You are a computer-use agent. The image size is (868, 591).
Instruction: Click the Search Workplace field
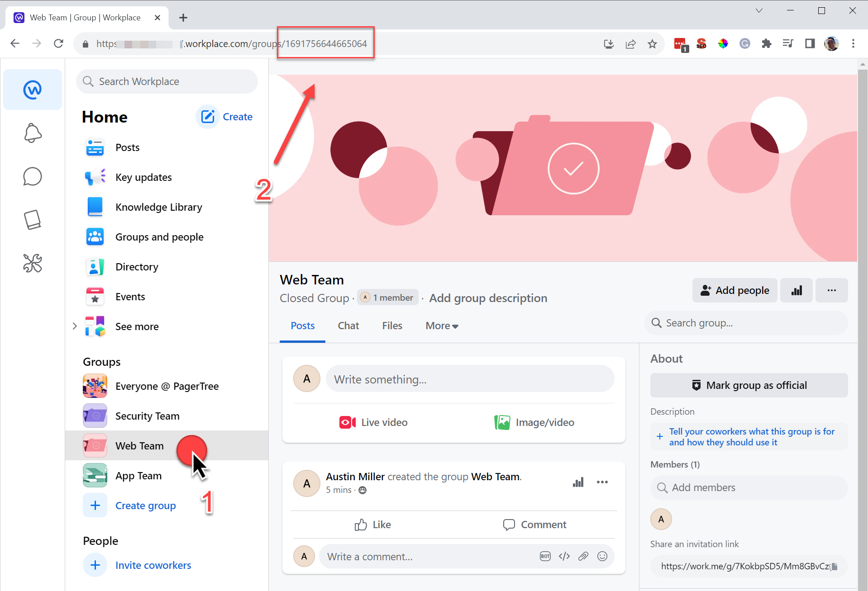167,81
